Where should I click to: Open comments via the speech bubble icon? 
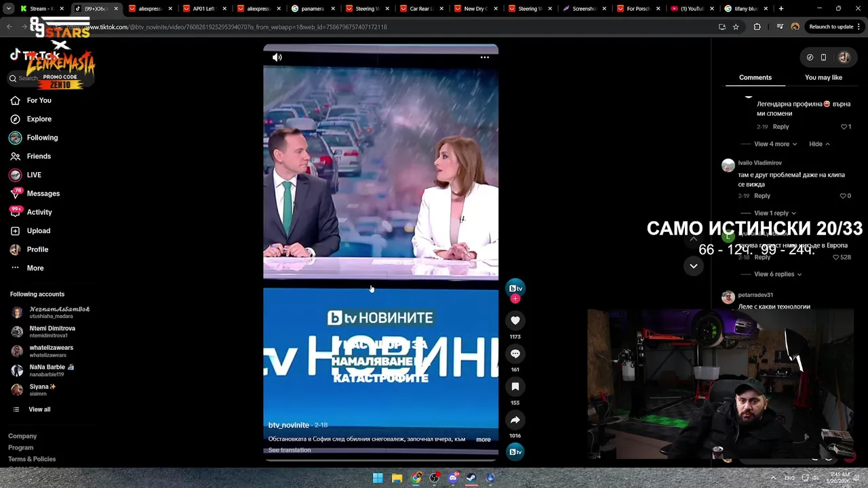(x=515, y=354)
